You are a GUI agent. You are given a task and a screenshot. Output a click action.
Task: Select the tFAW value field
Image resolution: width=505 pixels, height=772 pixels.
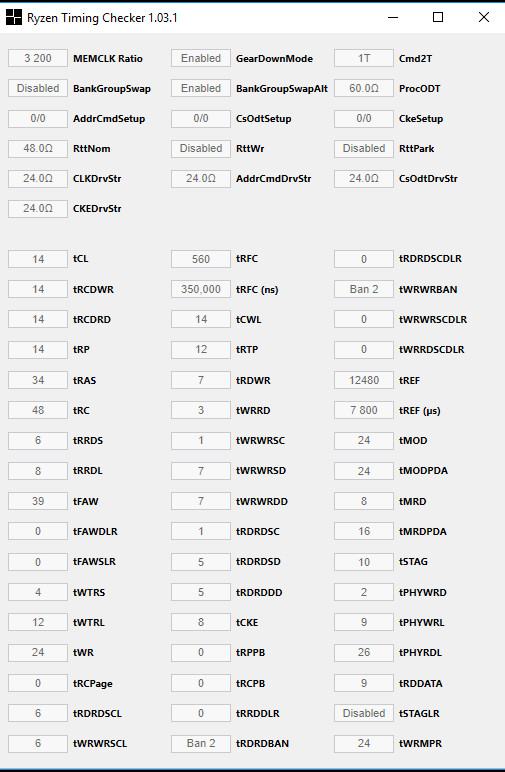tap(38, 501)
